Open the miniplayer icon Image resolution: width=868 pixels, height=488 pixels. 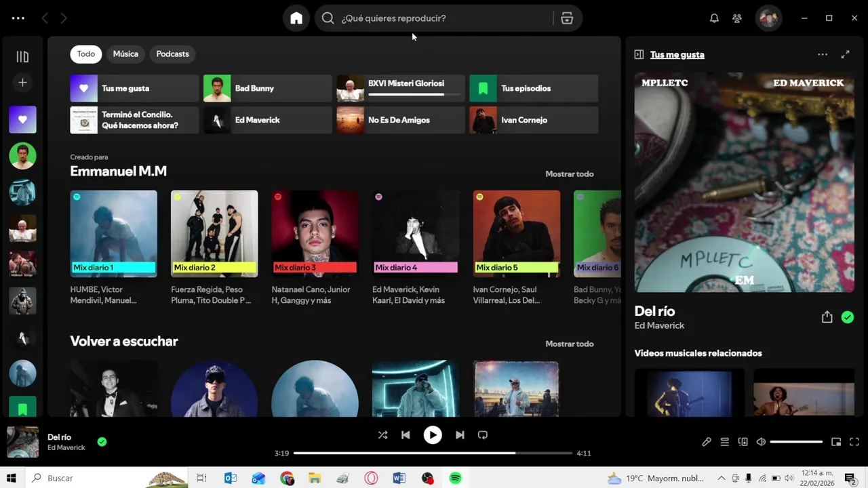click(x=836, y=442)
